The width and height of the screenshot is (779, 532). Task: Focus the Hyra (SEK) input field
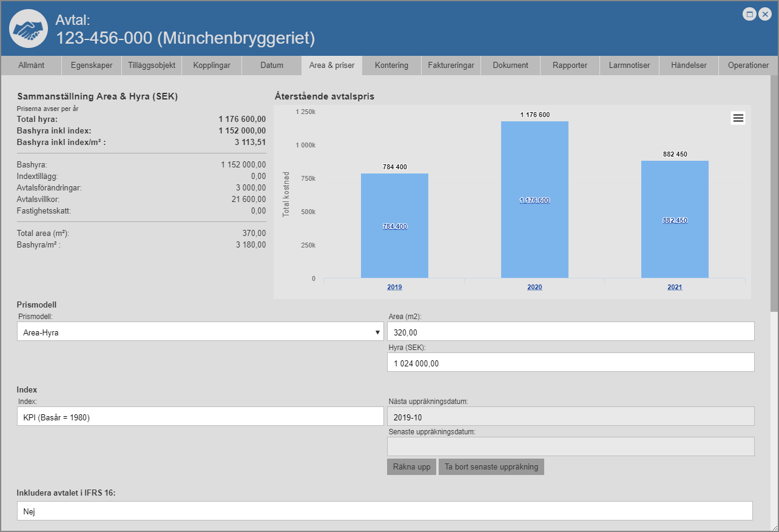[x=570, y=363]
